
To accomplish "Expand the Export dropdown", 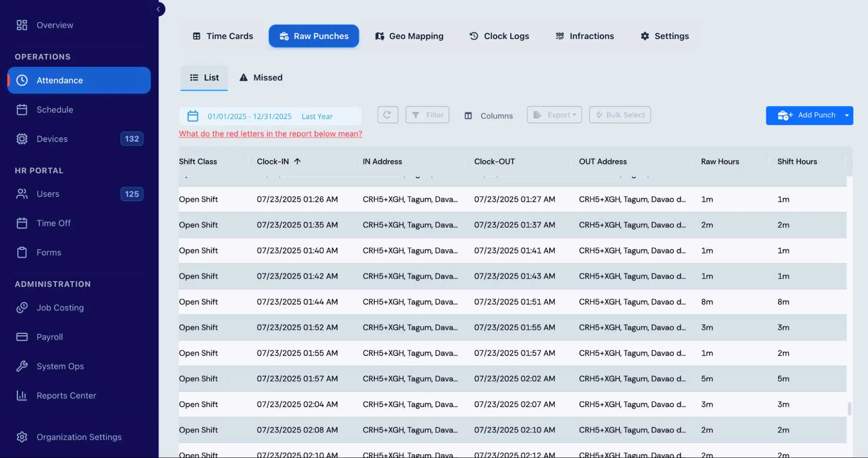I will (x=554, y=115).
